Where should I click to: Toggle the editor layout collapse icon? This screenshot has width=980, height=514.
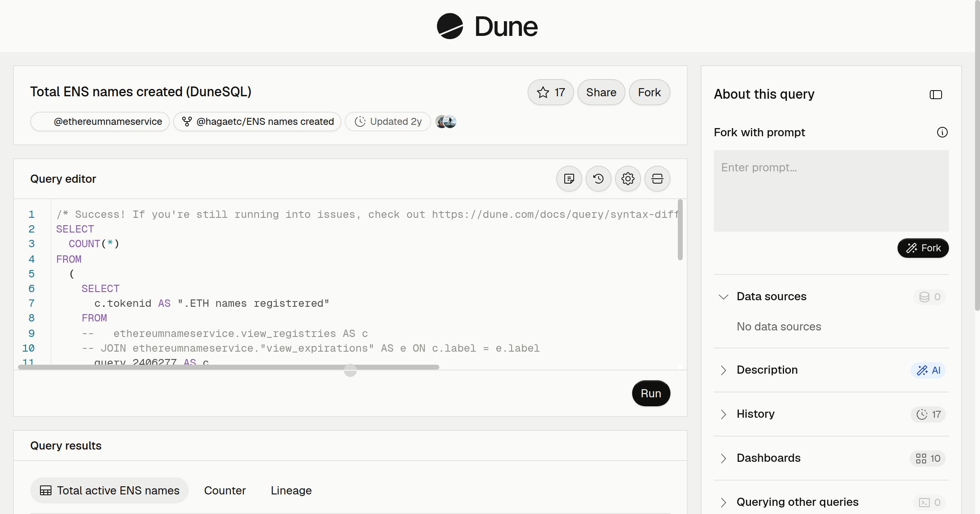[x=657, y=179]
